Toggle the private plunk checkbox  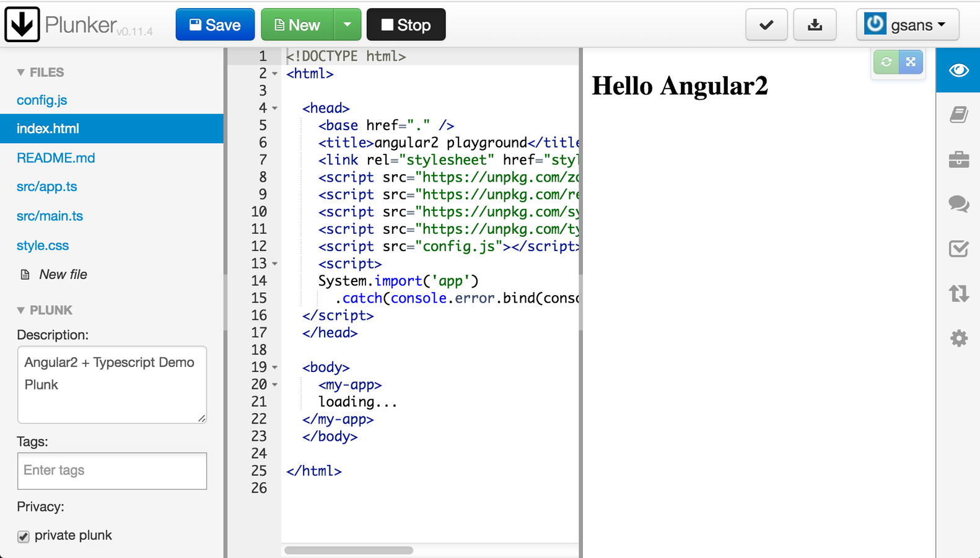pos(24,536)
